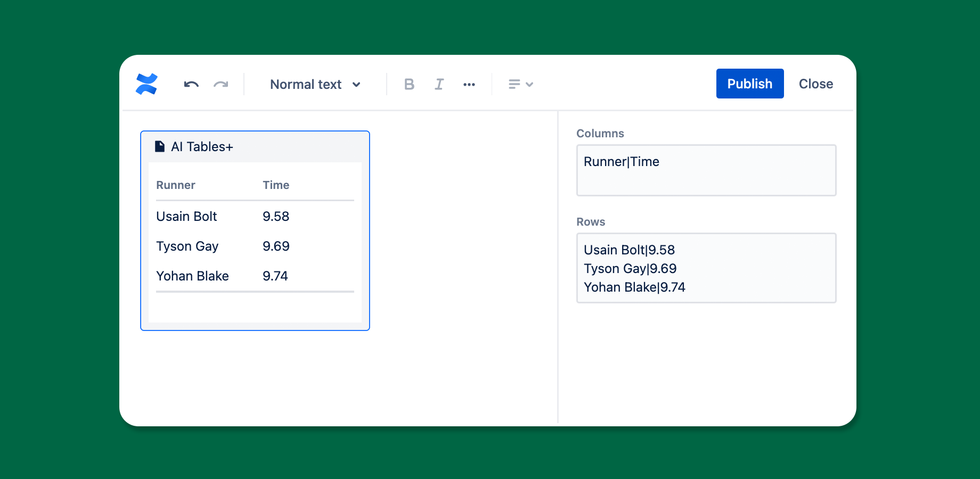Select the Usain Bolt table cell

[x=186, y=217]
